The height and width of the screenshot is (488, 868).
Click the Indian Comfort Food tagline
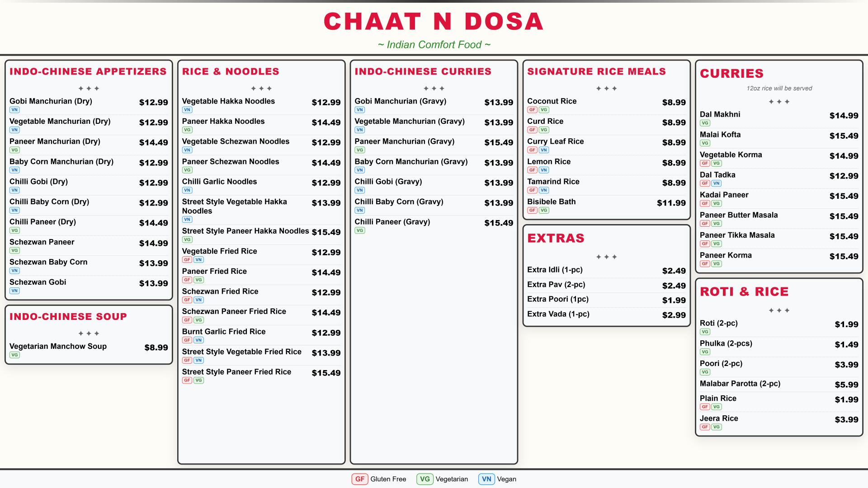pyautogui.click(x=434, y=45)
